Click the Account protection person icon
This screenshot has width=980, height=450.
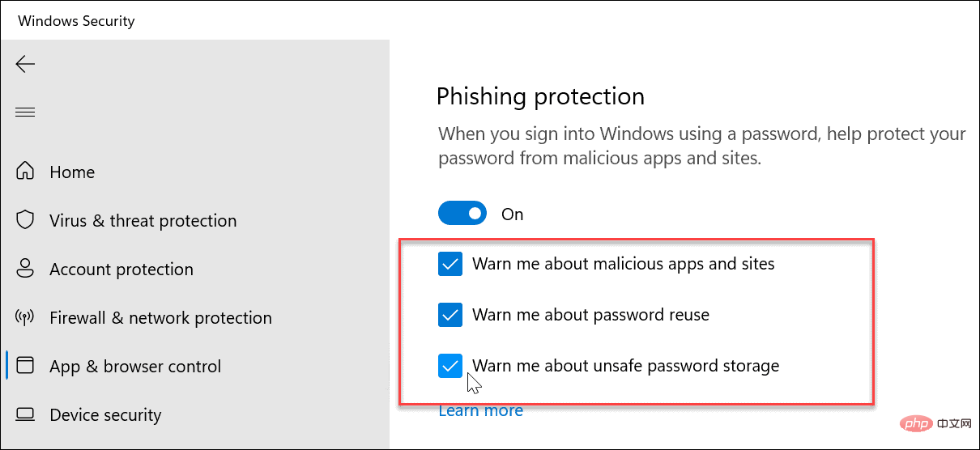(x=25, y=269)
